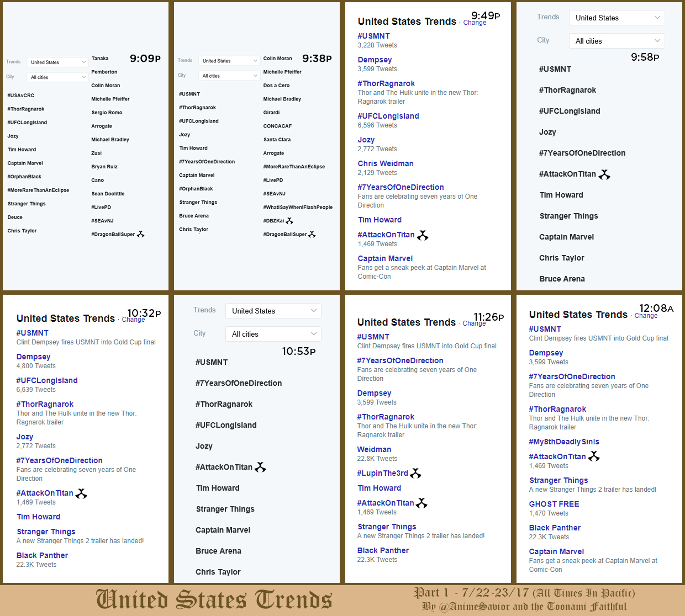Screen dimensions: 685x616
Task: Open the Weidman trend with 22.8K Tweets
Action: (374, 449)
